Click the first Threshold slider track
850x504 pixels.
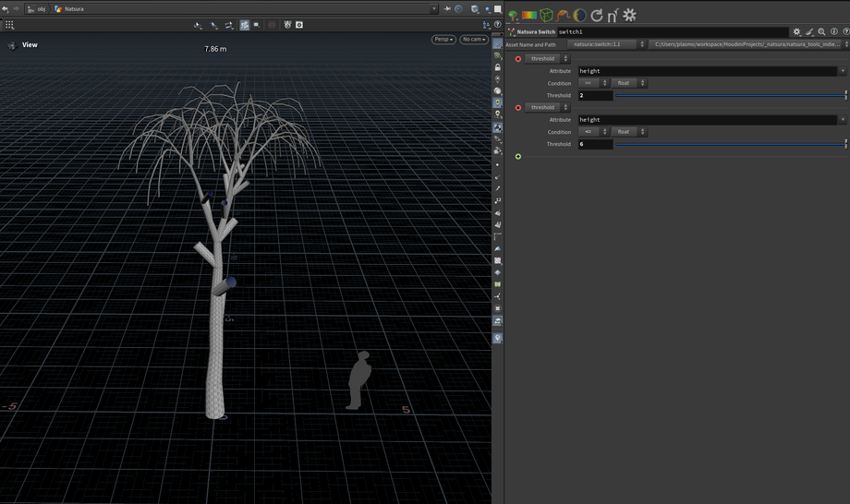click(x=728, y=95)
